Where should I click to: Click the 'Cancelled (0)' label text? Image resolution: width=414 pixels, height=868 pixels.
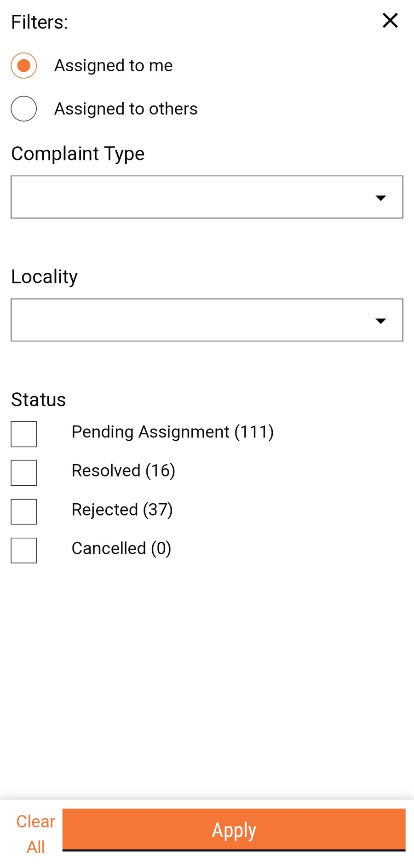pyautogui.click(x=121, y=548)
